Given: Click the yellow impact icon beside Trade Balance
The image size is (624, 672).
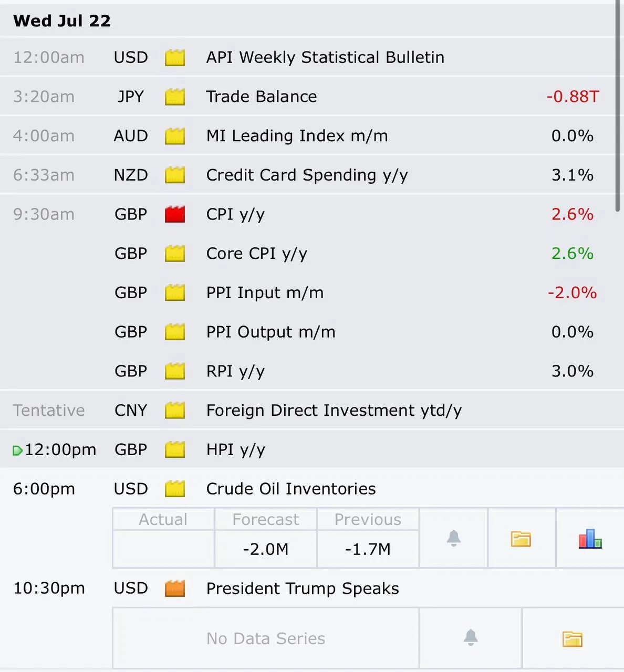Looking at the screenshot, I should pyautogui.click(x=175, y=97).
